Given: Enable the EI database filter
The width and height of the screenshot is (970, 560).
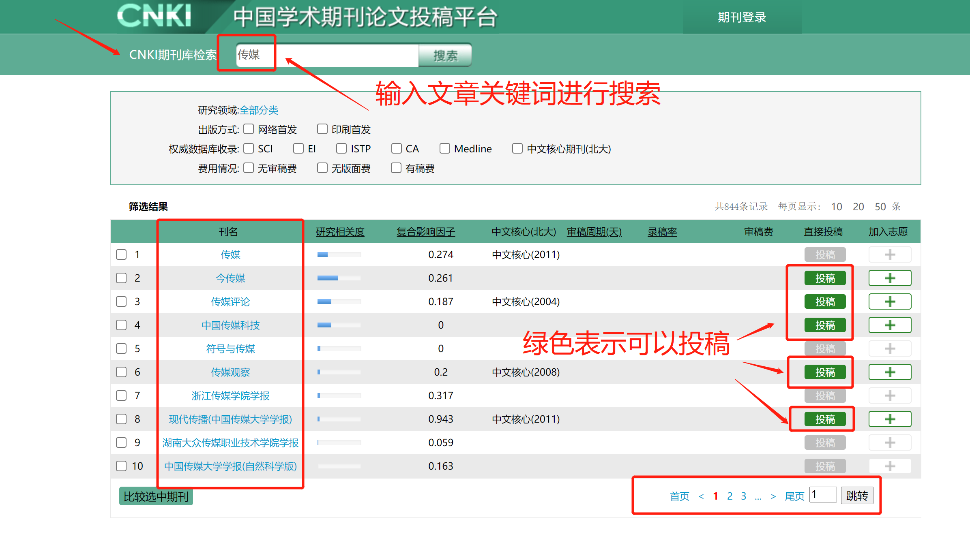Looking at the screenshot, I should tap(298, 149).
